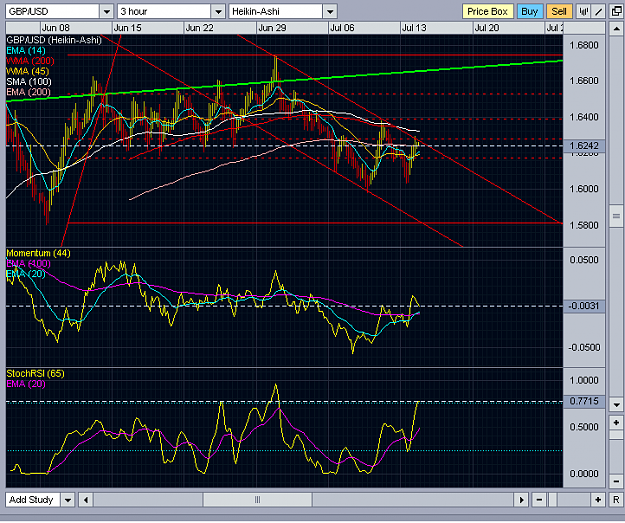Select the EMA (400) momentum label
Viewport: 625px width, 523px height.
(x=28, y=263)
